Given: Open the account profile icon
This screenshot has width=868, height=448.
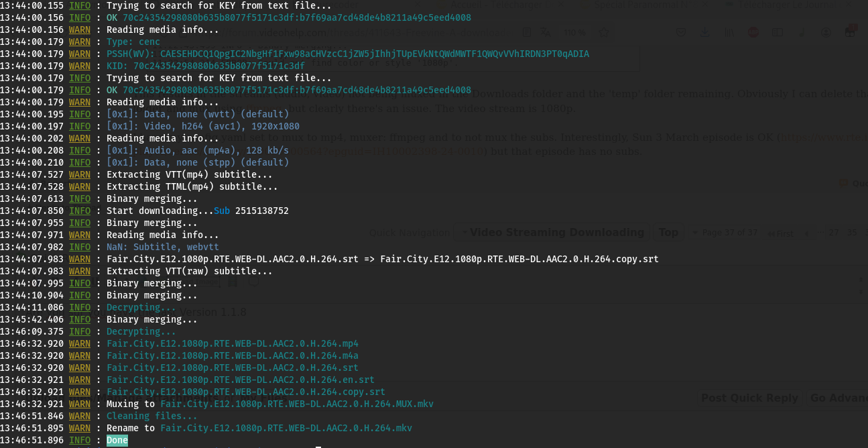Looking at the screenshot, I should pyautogui.click(x=826, y=32).
